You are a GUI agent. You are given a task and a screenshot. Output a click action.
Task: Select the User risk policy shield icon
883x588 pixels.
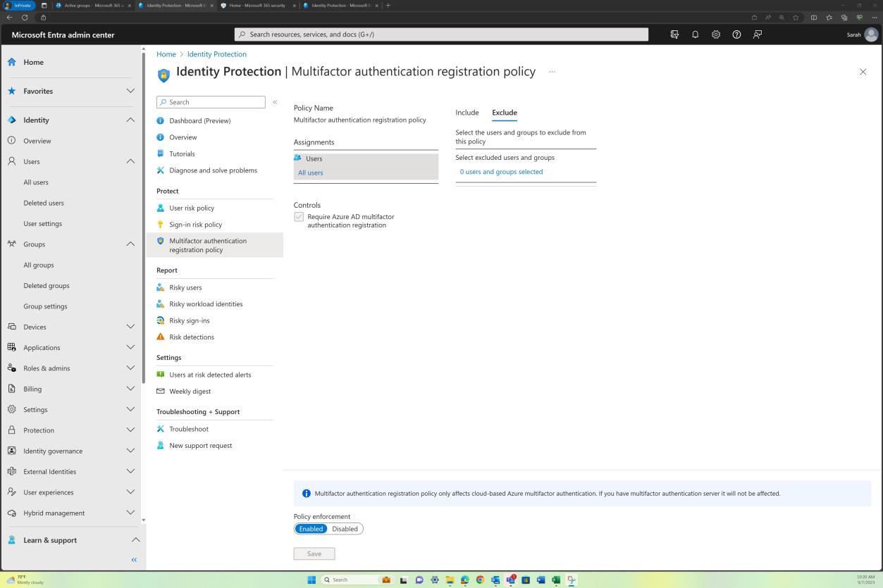[160, 208]
